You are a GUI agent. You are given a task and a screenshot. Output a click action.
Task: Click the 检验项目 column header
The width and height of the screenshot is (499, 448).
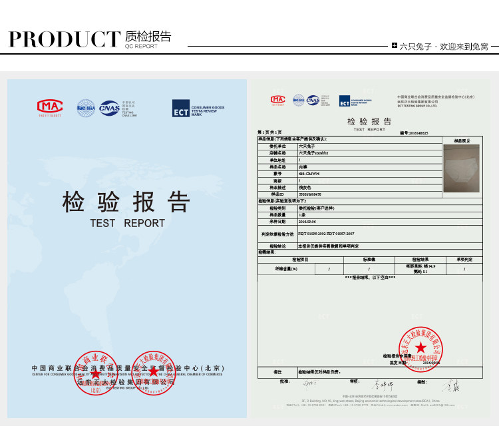[301, 260]
